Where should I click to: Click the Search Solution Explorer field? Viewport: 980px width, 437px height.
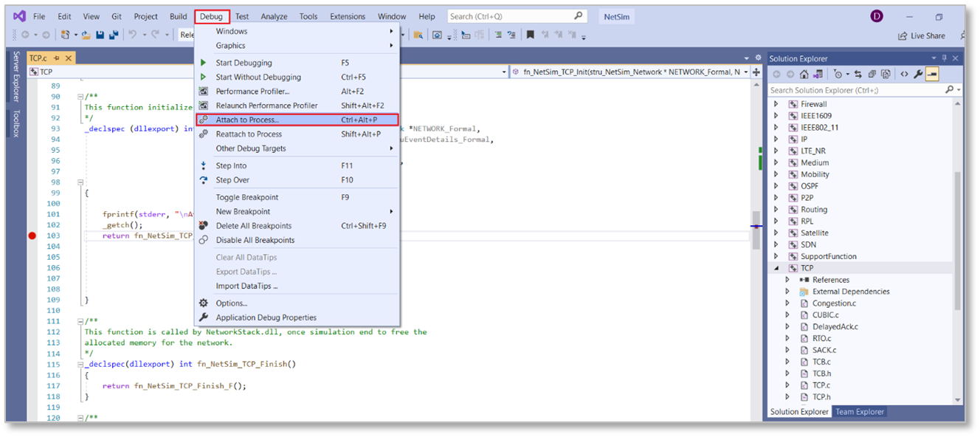click(x=865, y=90)
